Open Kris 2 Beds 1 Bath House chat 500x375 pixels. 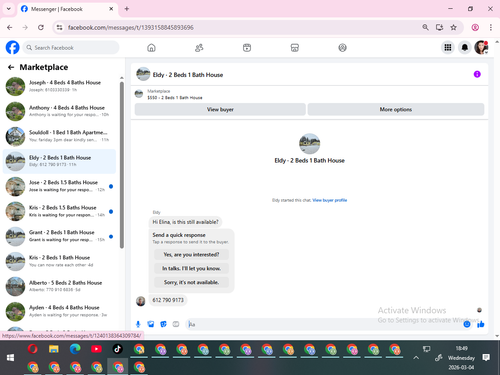(x=59, y=261)
